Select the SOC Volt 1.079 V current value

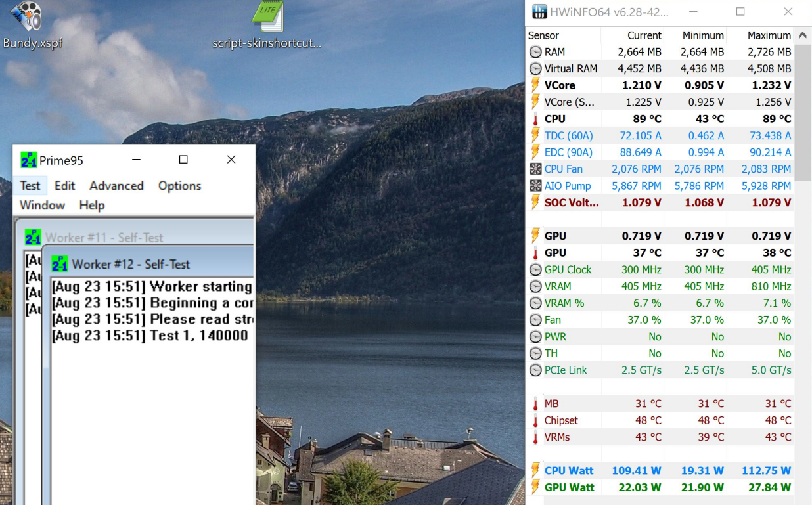click(x=641, y=203)
